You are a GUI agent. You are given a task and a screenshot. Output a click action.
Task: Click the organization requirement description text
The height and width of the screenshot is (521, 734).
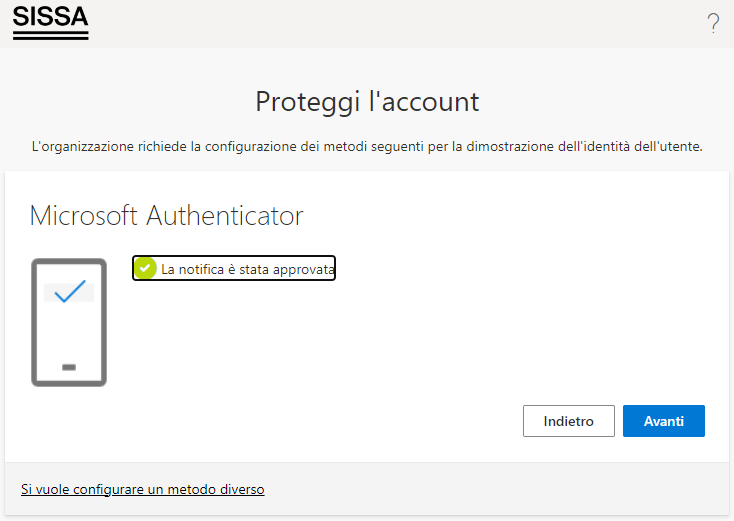click(367, 147)
